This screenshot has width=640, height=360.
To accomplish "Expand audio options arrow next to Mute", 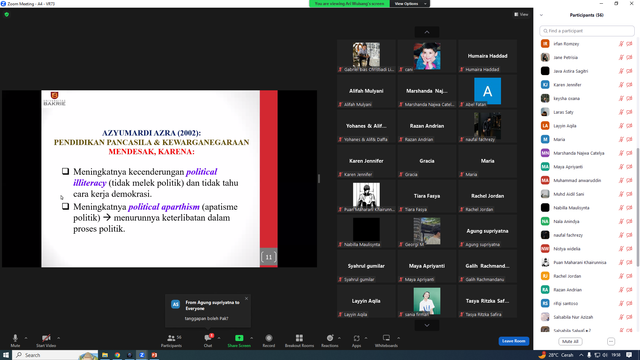I will coord(26,338).
